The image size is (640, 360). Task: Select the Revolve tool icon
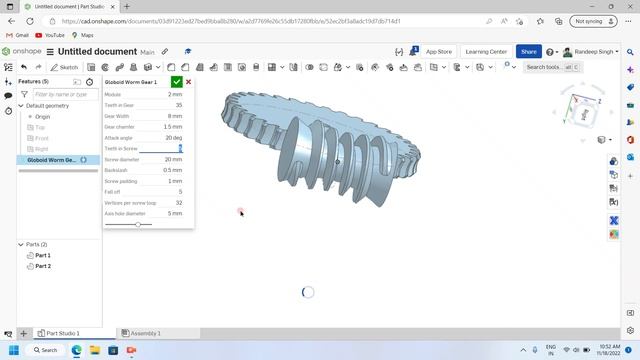105,67
